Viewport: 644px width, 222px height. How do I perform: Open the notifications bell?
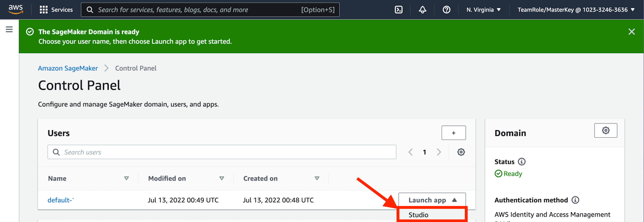tap(422, 10)
